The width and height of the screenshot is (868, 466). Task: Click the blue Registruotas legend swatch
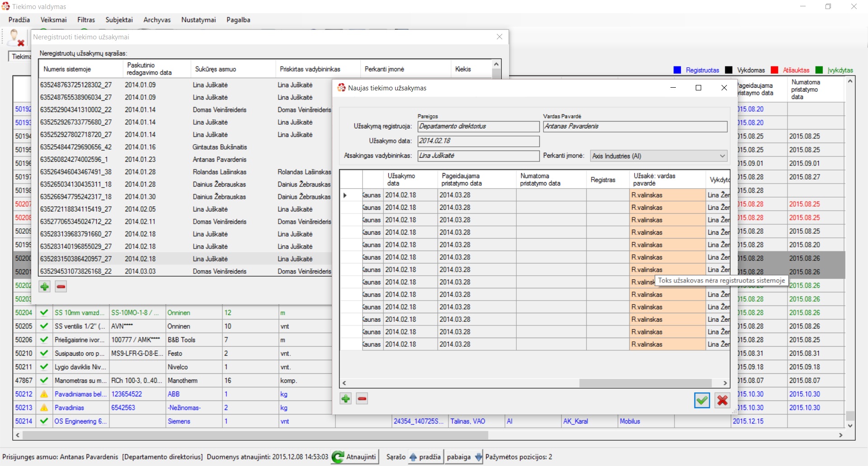[x=677, y=70]
